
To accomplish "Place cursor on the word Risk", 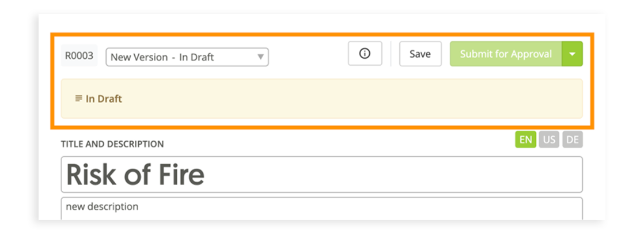I will [90, 175].
